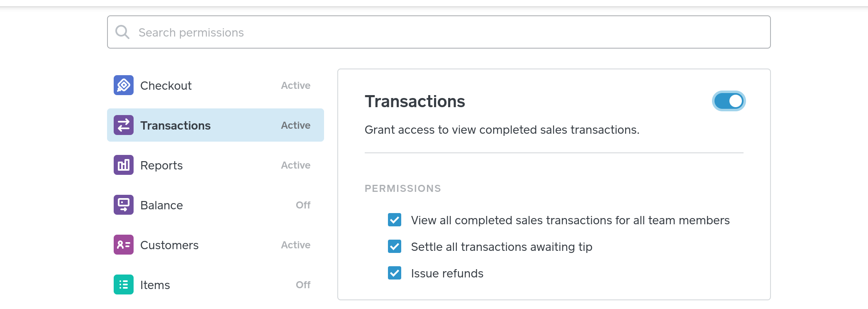Select the Reports permissions category
This screenshot has height=309, width=868.
click(x=161, y=165)
